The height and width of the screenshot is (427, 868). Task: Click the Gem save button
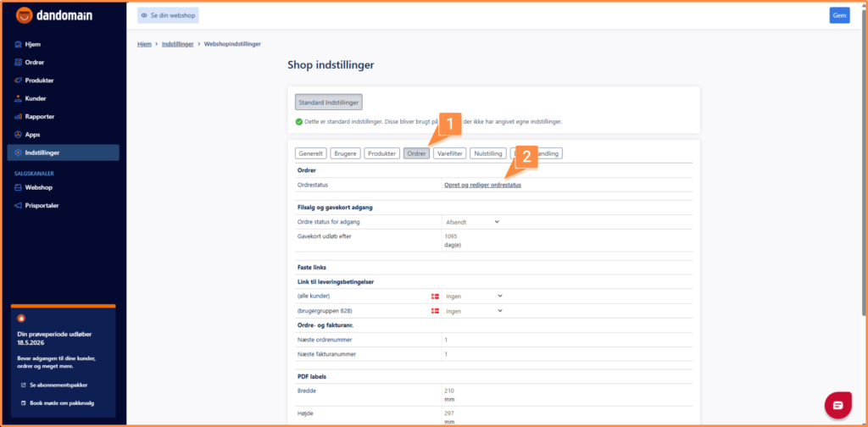[x=839, y=15]
